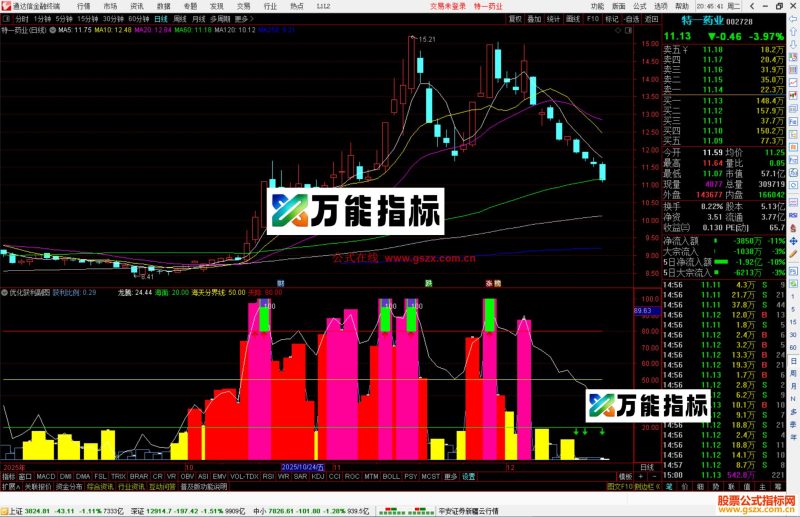Switch to 月线 monthly period
Image resolution: width=800 pixels, height=517 pixels.
tap(198, 19)
